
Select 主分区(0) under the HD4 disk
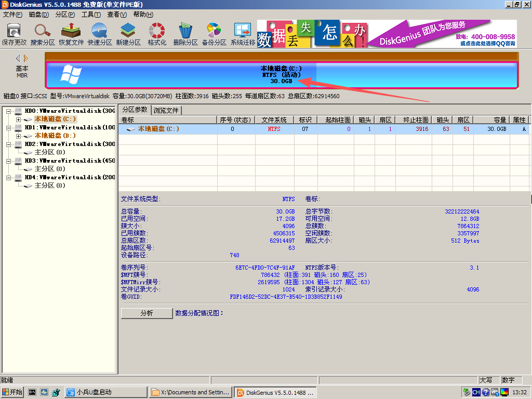(49, 185)
